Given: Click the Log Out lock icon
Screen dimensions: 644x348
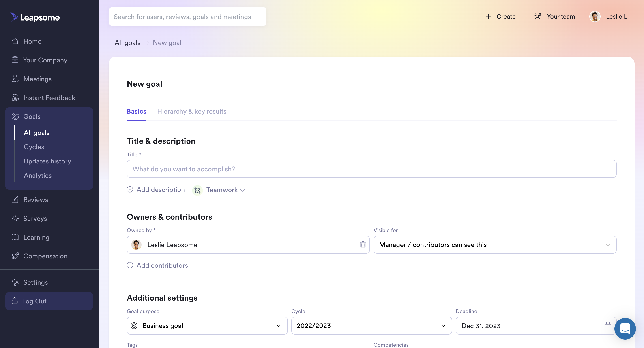Looking at the screenshot, I should point(15,301).
